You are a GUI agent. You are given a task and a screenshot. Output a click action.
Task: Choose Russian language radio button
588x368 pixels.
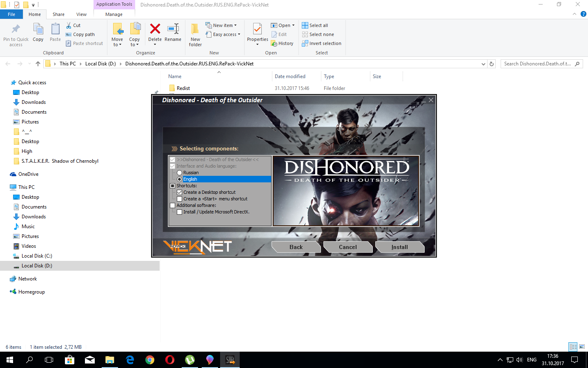point(179,173)
